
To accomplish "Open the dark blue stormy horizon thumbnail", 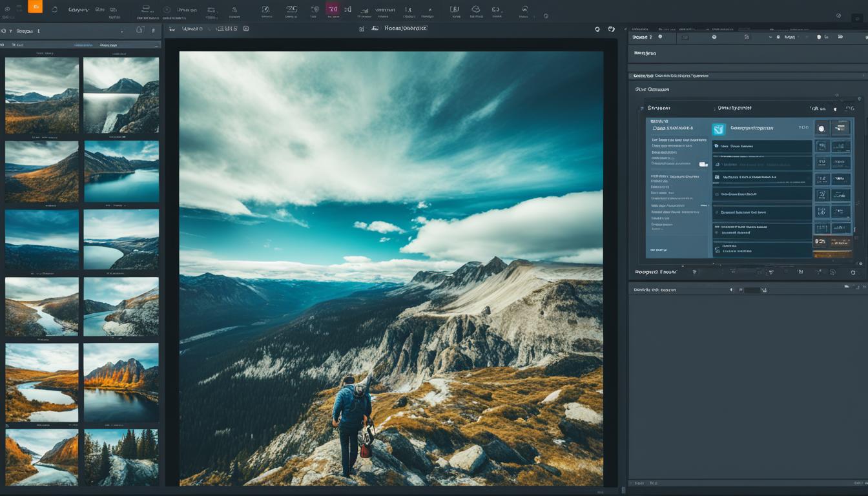I will (x=42, y=240).
